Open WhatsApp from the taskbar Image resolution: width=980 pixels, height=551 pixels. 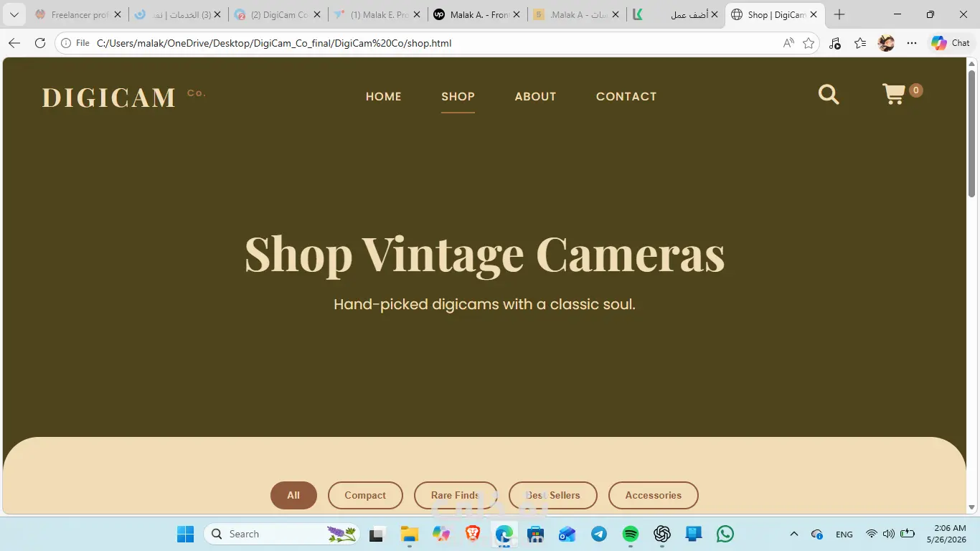pos(725,534)
